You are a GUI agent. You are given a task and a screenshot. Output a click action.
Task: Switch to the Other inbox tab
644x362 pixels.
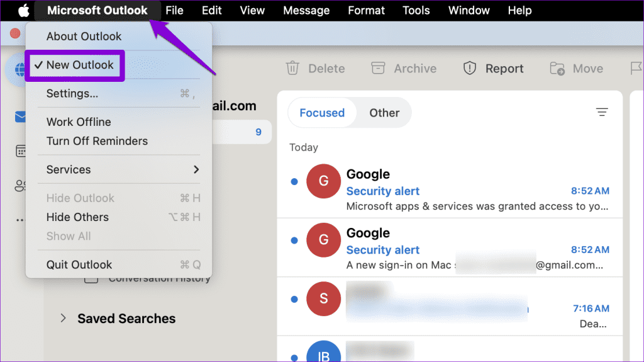(384, 113)
